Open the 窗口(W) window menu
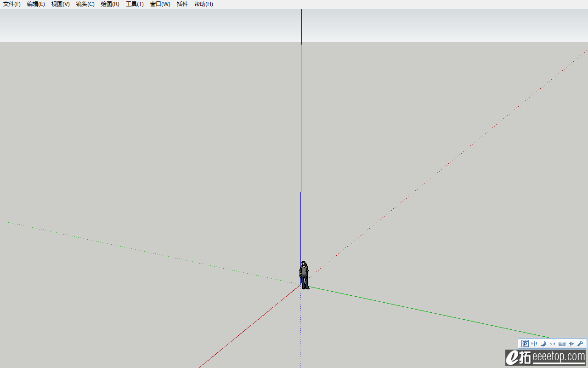 [x=160, y=4]
